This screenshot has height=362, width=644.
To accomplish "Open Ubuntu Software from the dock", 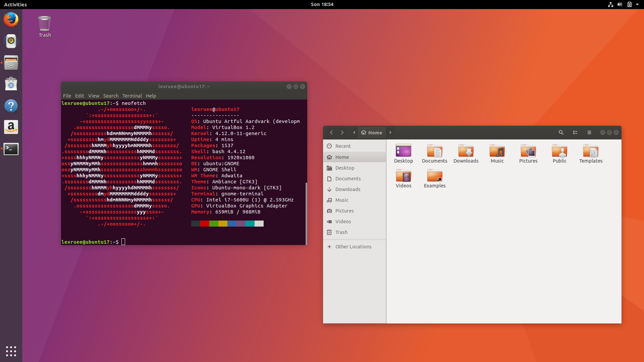I will 11,84.
